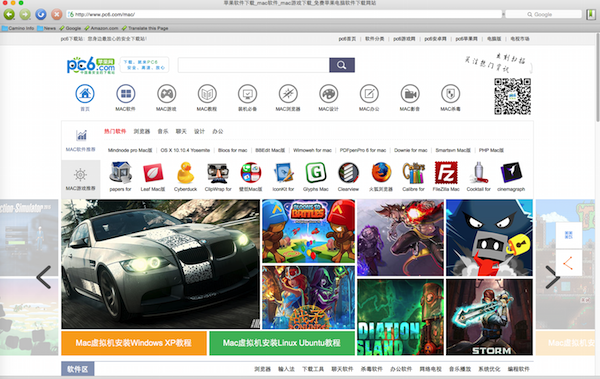Open the 首页 home icon in site navigation

click(x=85, y=94)
